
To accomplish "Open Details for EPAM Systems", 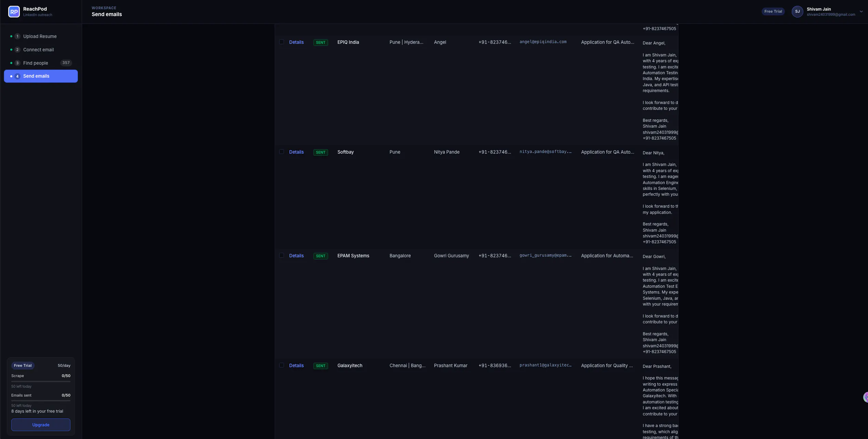I will coord(296,256).
